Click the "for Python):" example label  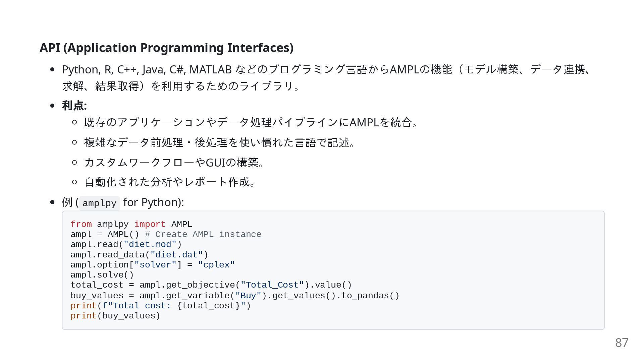[x=153, y=202]
